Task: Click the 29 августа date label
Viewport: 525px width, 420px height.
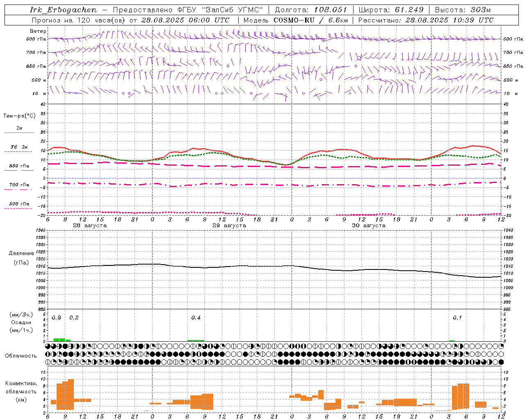Action: point(229,226)
